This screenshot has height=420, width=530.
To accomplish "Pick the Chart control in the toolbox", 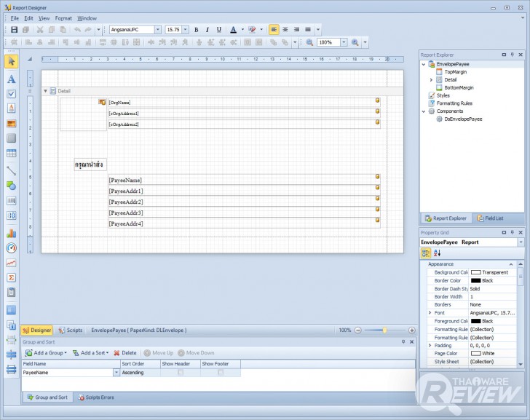I will point(11,234).
